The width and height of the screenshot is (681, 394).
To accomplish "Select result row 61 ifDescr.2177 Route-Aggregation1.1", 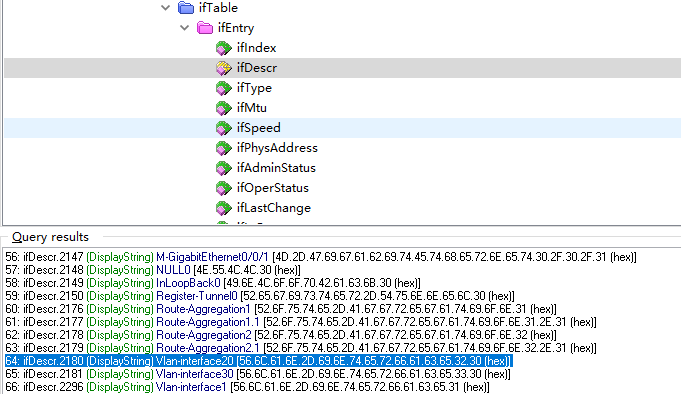I will click(x=301, y=322).
